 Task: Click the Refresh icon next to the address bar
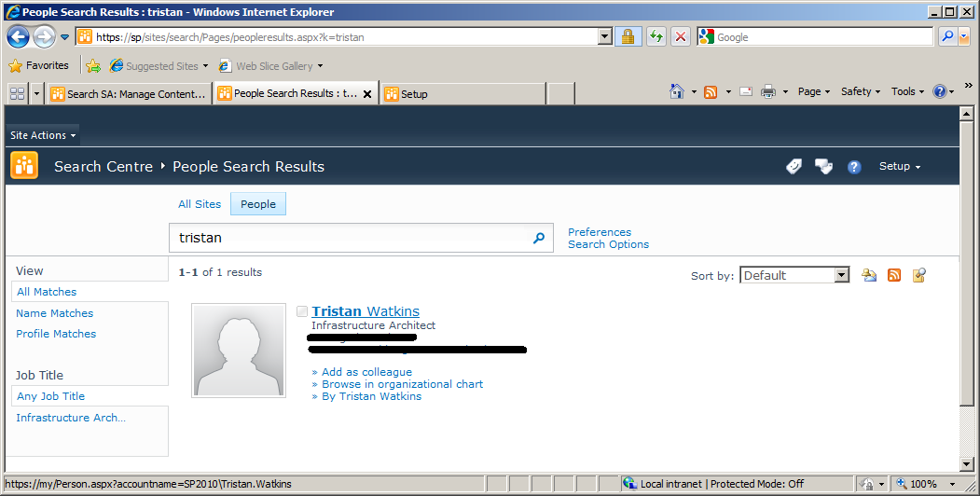(656, 37)
